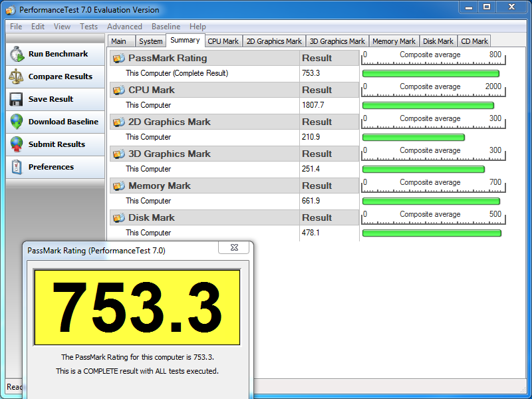Click the 3D Graphics Mark green bar
532x399 pixels.
[424, 170]
